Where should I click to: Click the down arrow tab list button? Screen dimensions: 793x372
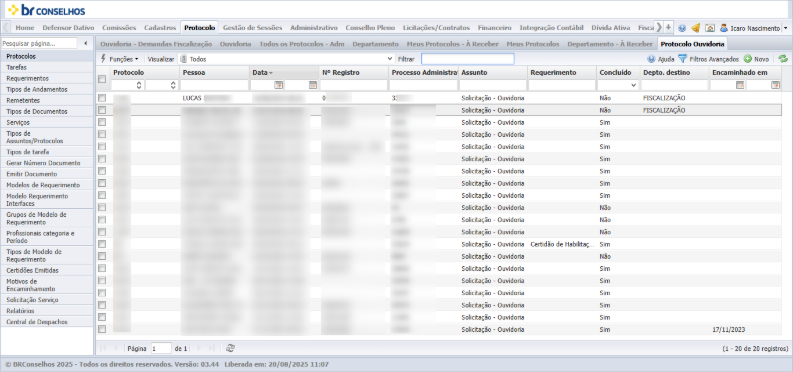pos(668,27)
